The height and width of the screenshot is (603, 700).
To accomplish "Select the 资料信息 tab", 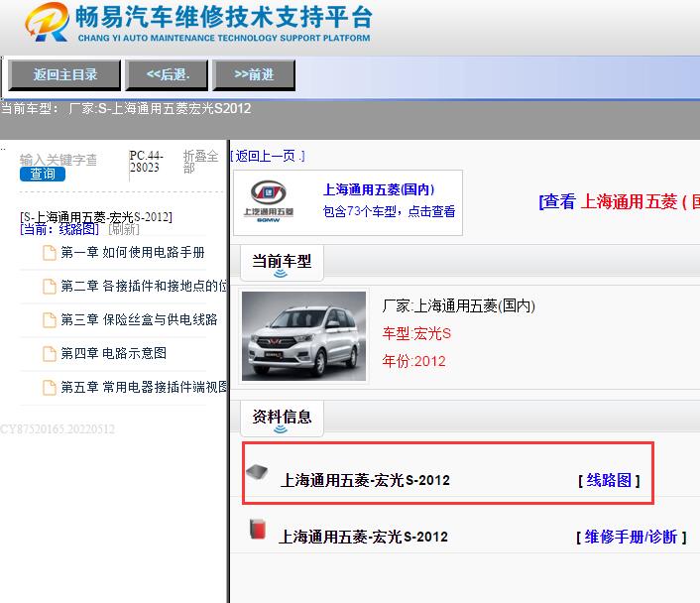I will point(282,419).
